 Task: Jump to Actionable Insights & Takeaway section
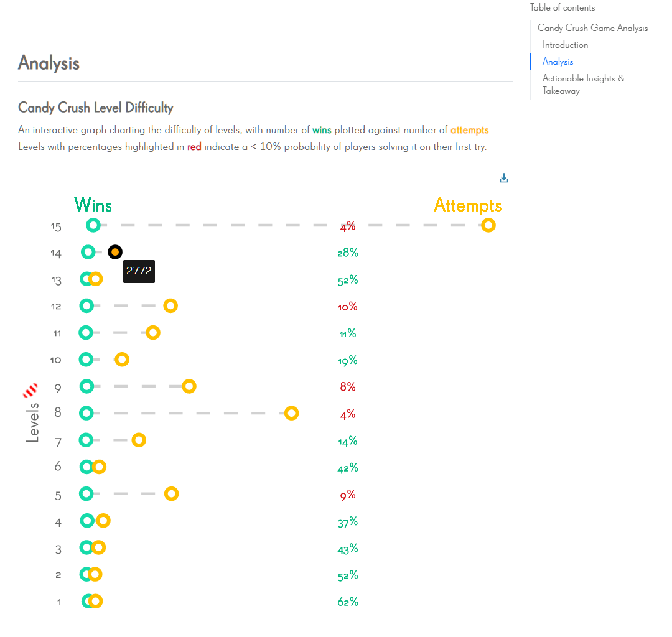pyautogui.click(x=583, y=85)
